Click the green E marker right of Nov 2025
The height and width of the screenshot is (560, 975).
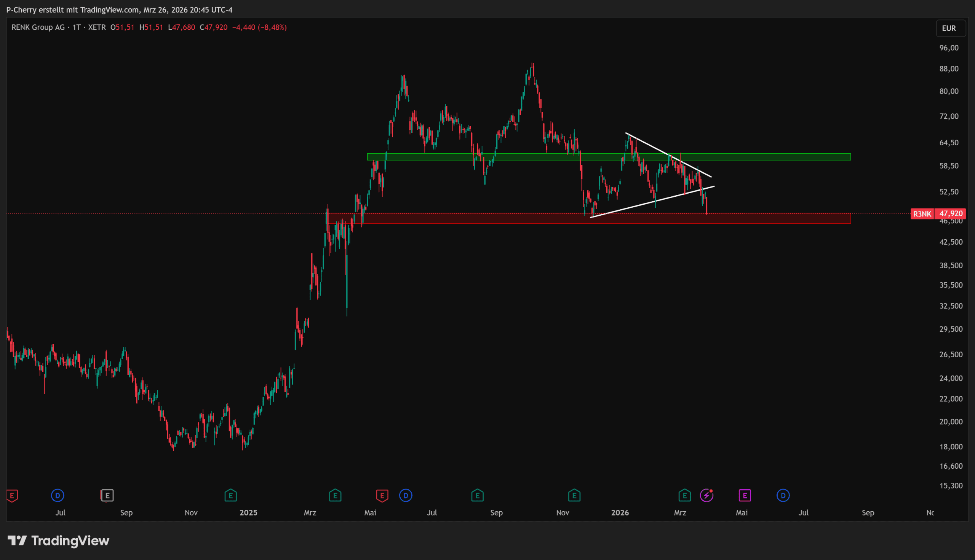(x=574, y=495)
